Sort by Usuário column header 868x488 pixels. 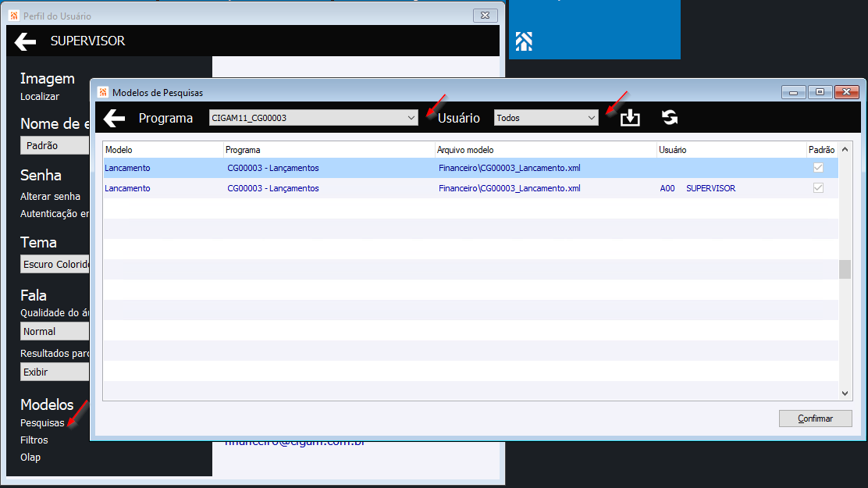point(731,150)
